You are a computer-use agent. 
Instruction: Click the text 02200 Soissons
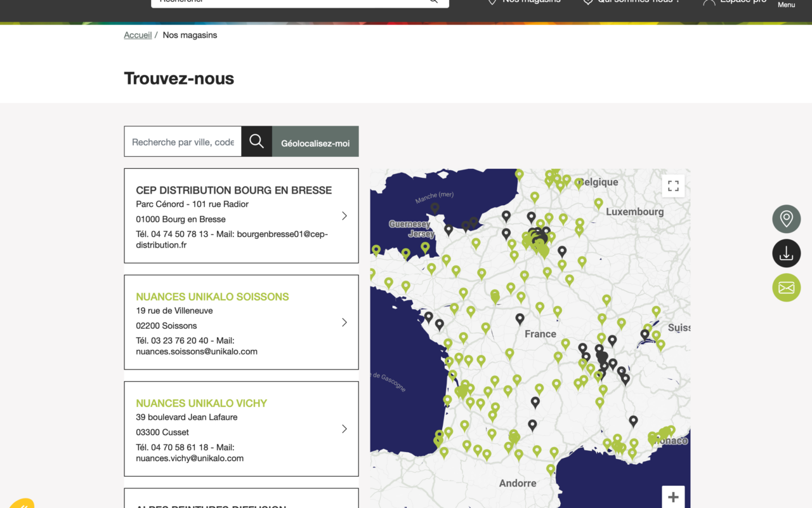[x=166, y=326]
